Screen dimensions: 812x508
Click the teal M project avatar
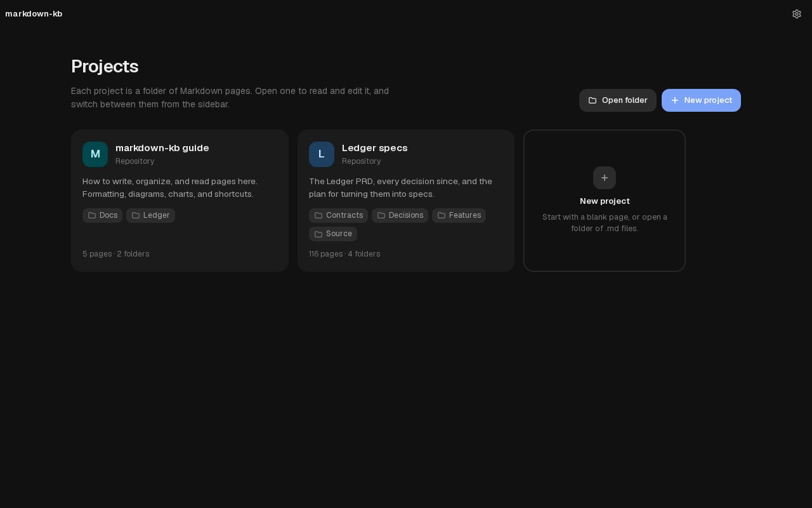coord(95,154)
